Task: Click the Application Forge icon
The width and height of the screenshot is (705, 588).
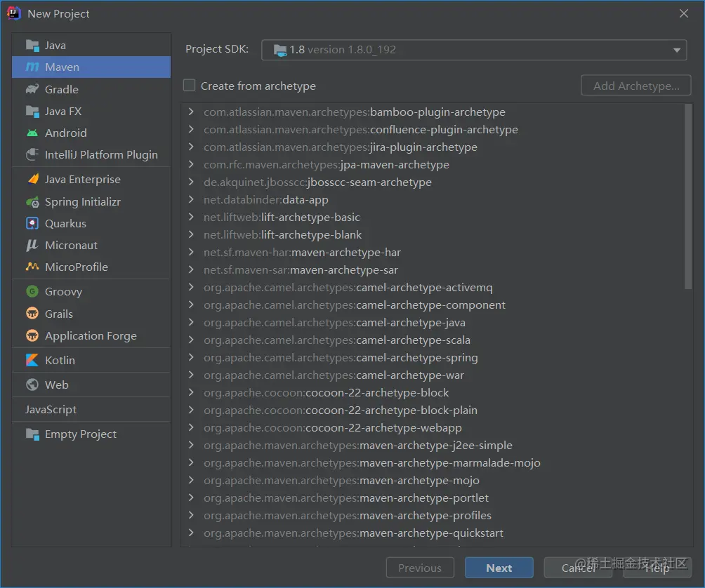Action: coord(32,335)
